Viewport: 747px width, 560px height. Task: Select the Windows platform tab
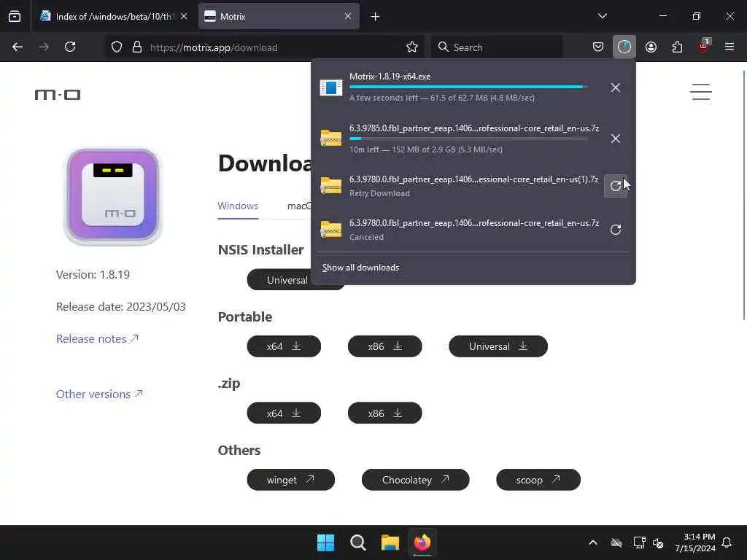[238, 206]
